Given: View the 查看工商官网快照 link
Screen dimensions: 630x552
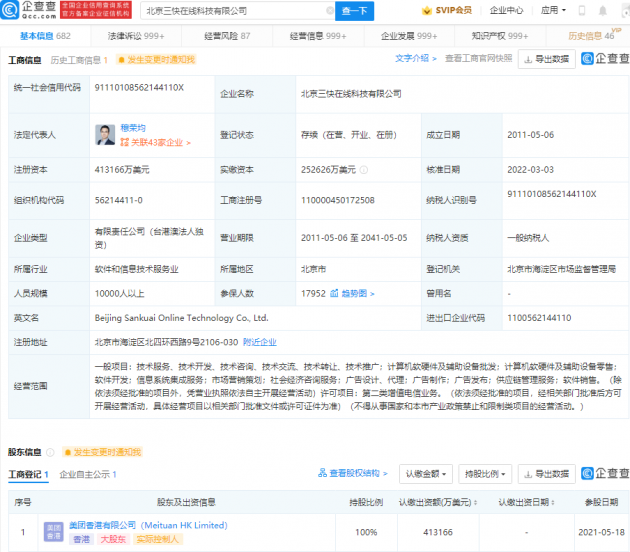Looking at the screenshot, I should coord(479,59).
